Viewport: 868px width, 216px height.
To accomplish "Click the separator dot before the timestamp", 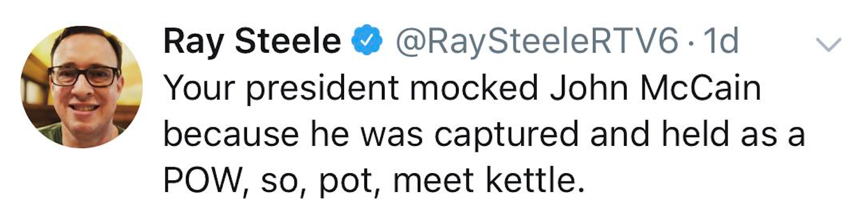I will pyautogui.click(x=691, y=43).
